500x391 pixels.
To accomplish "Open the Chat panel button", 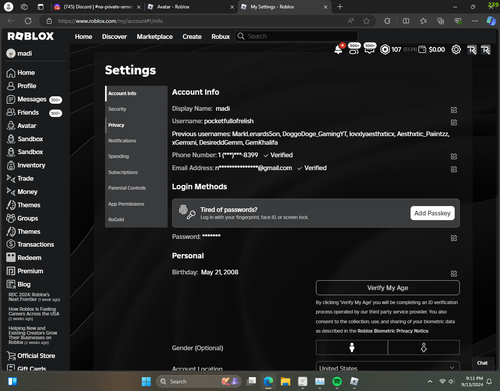I will point(482,363).
